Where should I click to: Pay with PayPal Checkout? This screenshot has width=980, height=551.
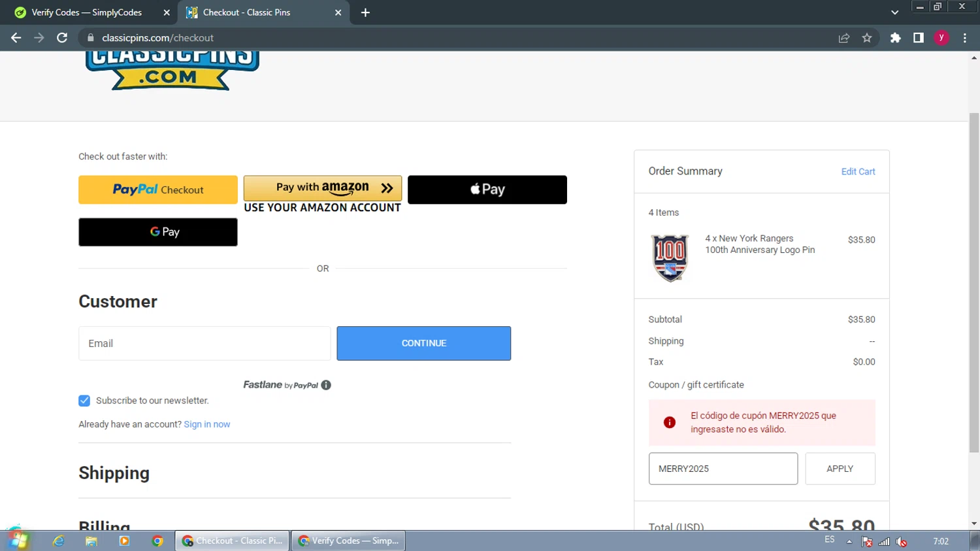coord(158,190)
